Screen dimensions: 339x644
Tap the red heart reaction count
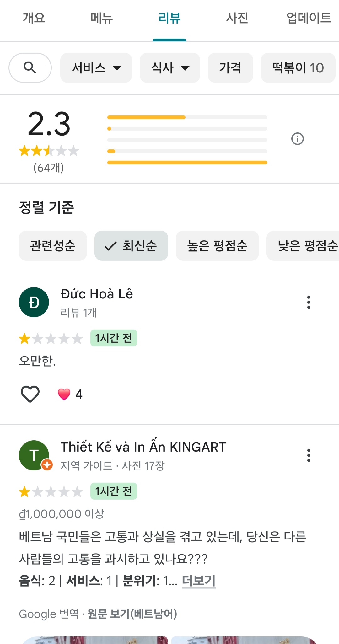click(70, 394)
